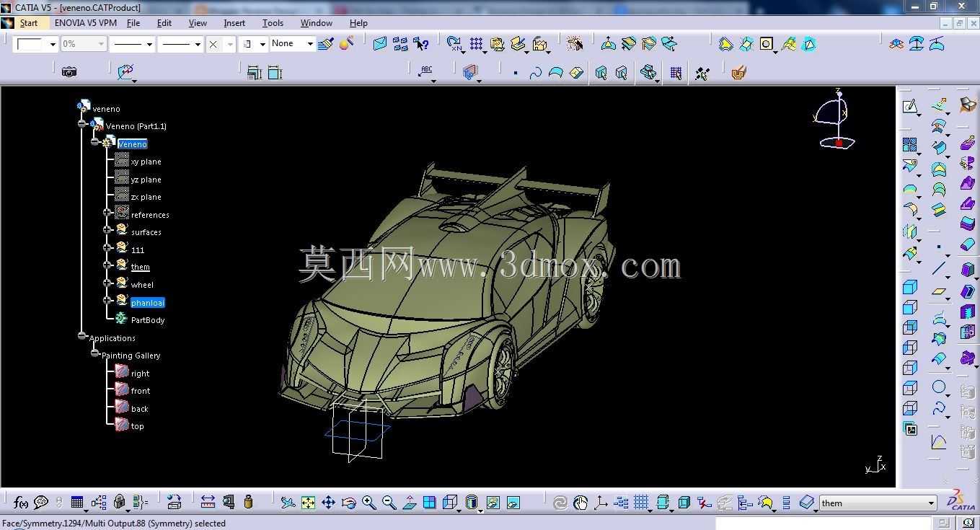Expand the 111 geometrical set
Viewport: 980px width, 530px height.
point(107,247)
